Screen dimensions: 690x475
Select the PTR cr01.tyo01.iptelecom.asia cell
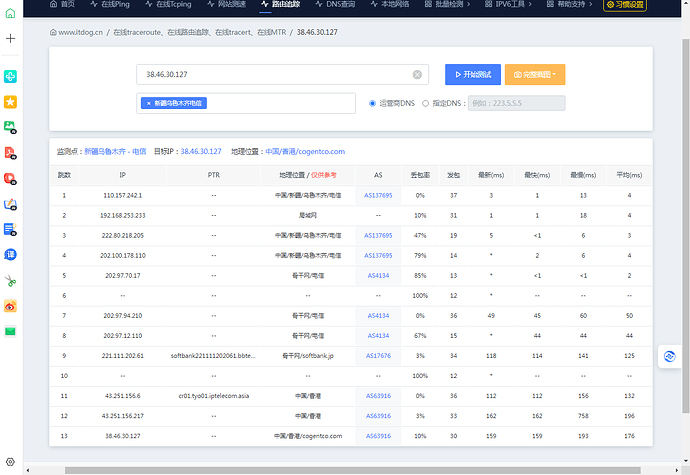pos(213,396)
